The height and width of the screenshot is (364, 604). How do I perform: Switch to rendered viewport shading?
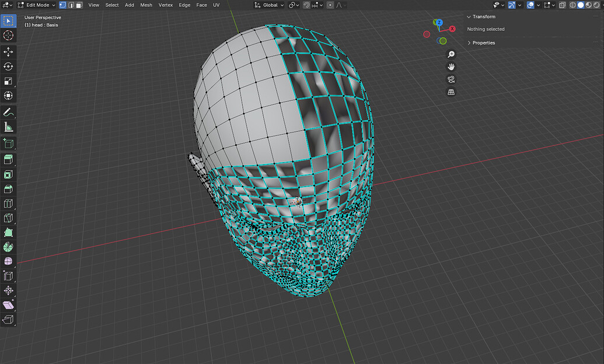596,5
